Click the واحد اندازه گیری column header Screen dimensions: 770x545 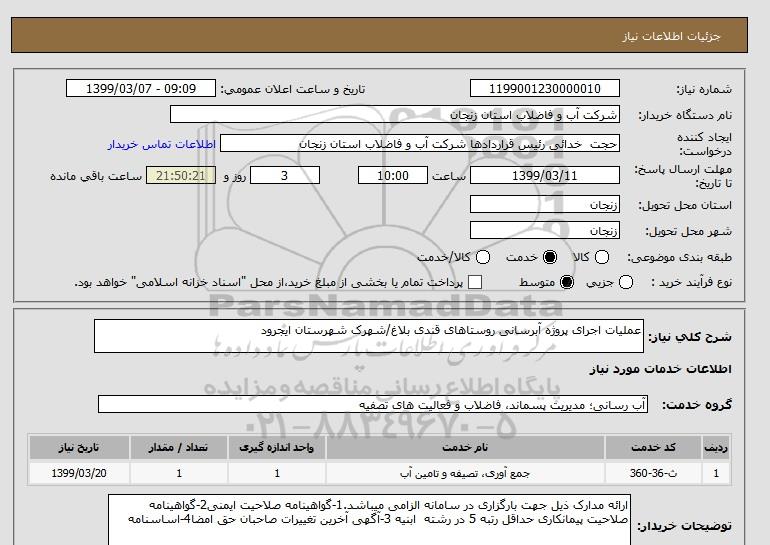click(x=276, y=447)
